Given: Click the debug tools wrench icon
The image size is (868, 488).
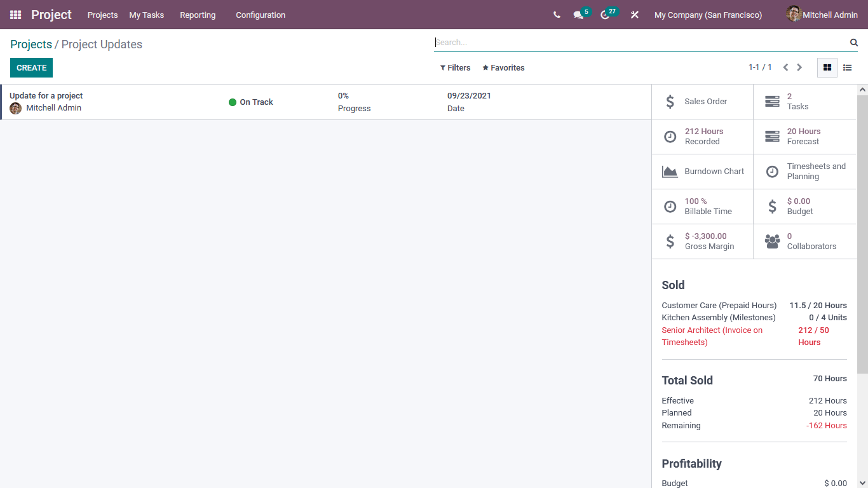Looking at the screenshot, I should [x=634, y=15].
